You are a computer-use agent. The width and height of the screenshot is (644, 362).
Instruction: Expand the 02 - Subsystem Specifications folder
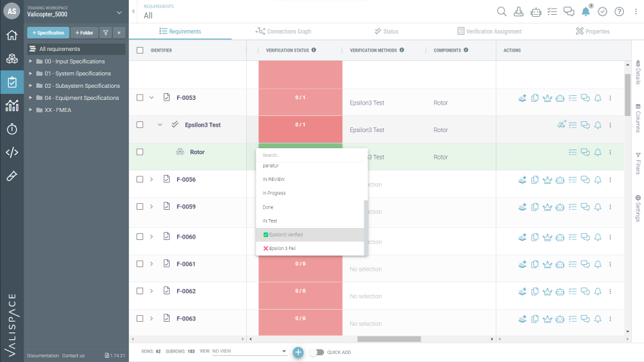30,86
